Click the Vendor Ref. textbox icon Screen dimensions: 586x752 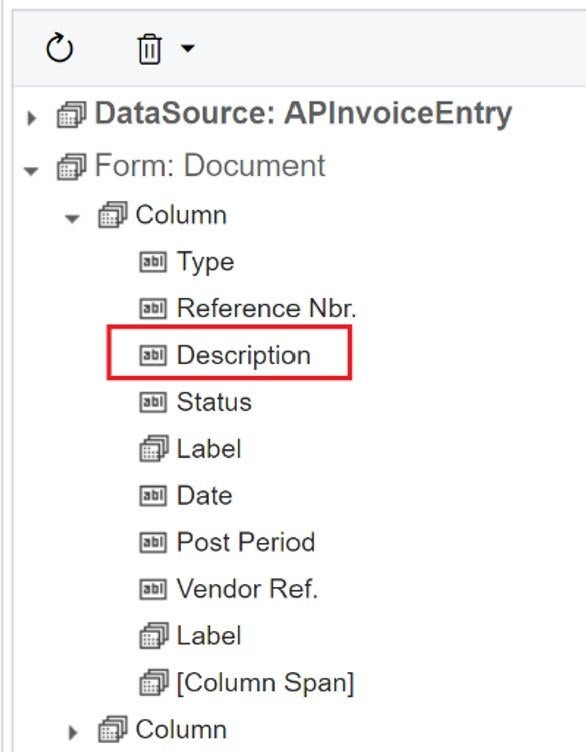[153, 589]
